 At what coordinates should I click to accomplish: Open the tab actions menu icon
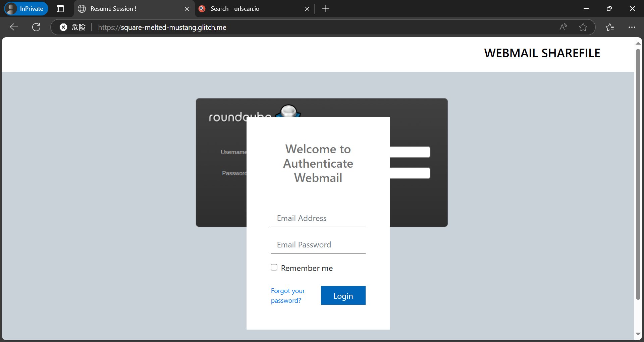[x=60, y=9]
